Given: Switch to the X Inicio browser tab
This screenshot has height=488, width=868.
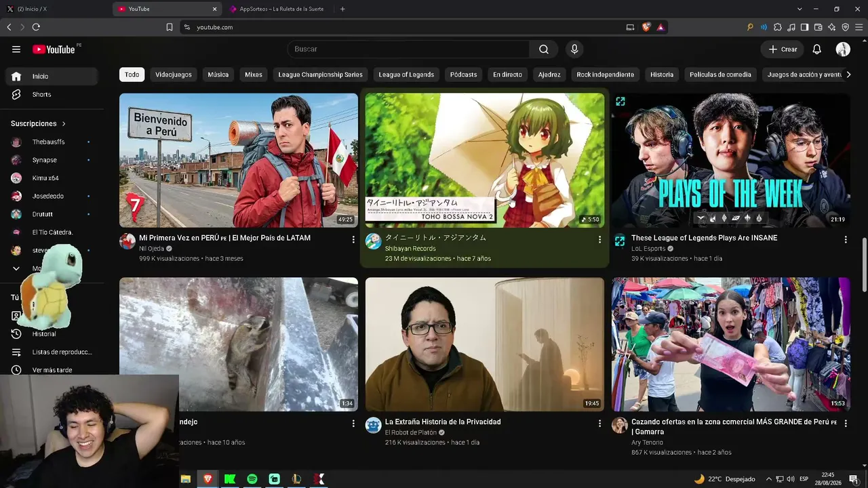Looking at the screenshot, I should (54, 9).
